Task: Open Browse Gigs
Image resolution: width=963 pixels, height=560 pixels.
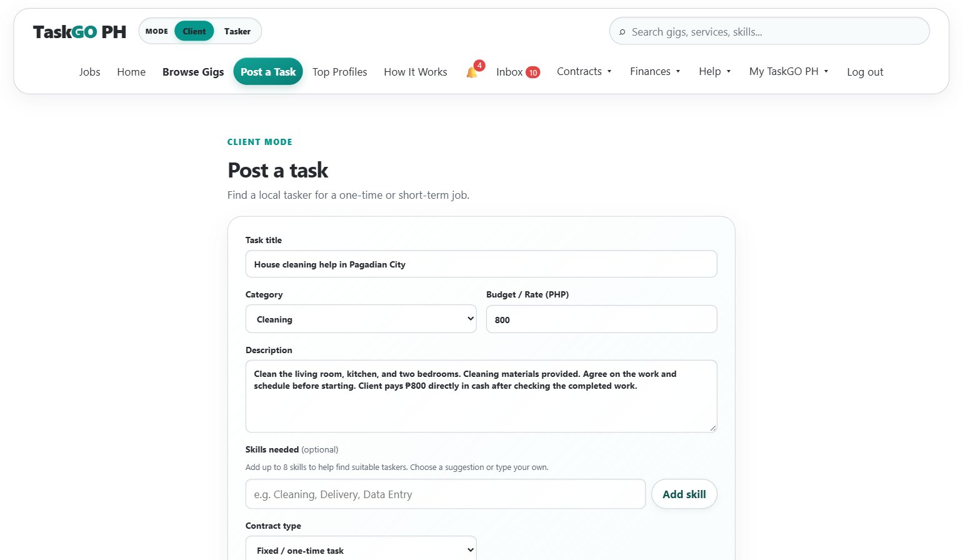Action: (193, 72)
